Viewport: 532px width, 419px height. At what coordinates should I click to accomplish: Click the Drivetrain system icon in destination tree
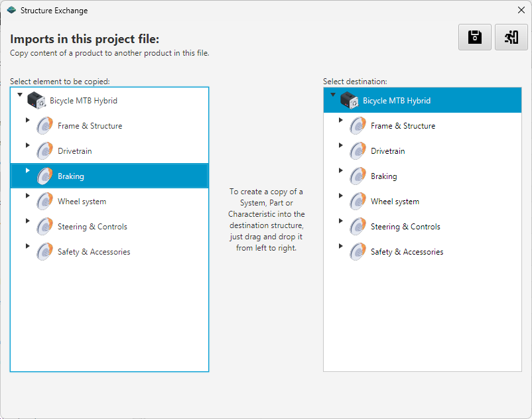coord(358,151)
